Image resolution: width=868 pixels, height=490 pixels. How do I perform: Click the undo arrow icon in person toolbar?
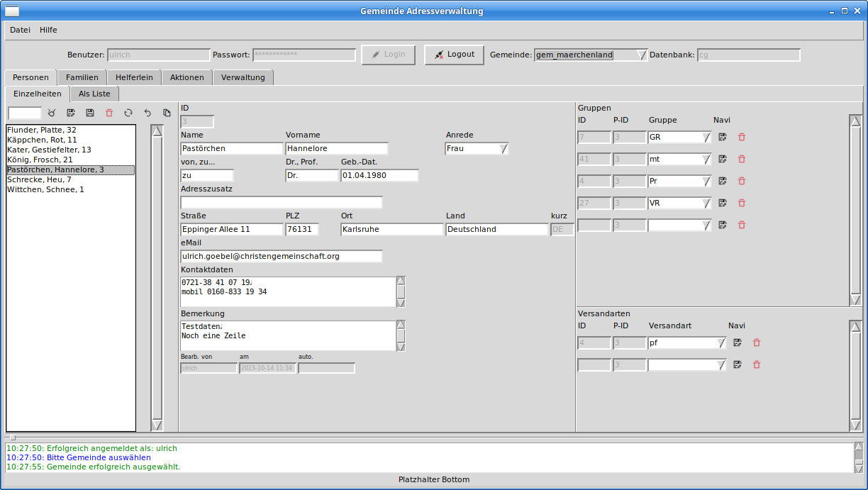(x=148, y=113)
